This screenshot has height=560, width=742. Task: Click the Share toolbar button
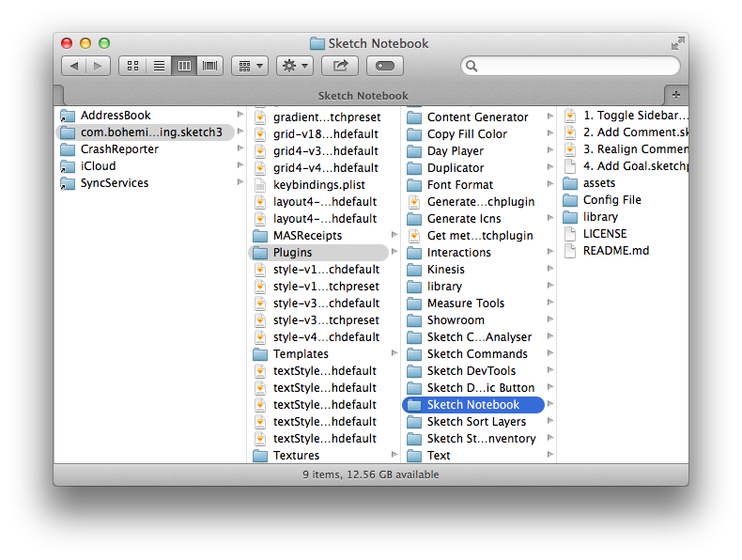click(x=340, y=66)
